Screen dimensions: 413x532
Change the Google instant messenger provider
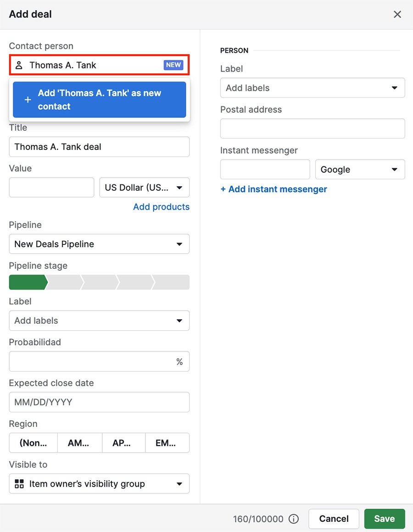pos(360,169)
